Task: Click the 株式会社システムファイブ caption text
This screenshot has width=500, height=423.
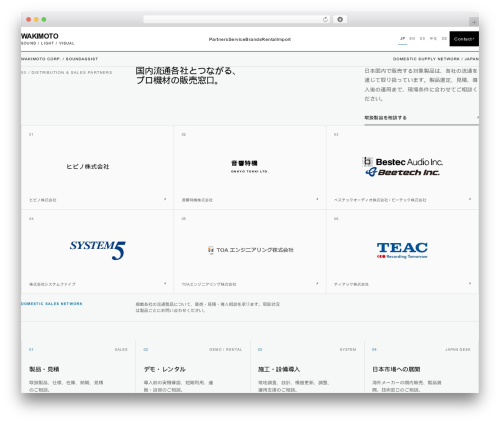Action: (52, 284)
